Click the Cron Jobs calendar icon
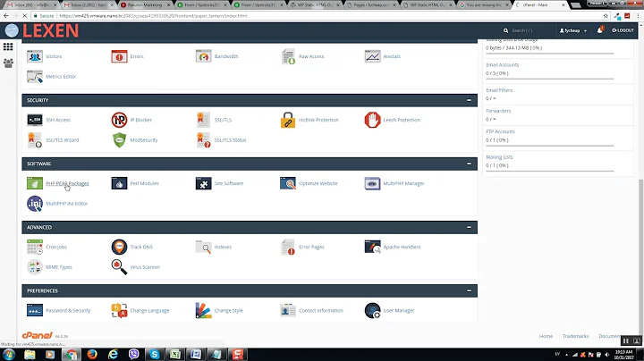This screenshot has width=644, height=361. (x=35, y=247)
